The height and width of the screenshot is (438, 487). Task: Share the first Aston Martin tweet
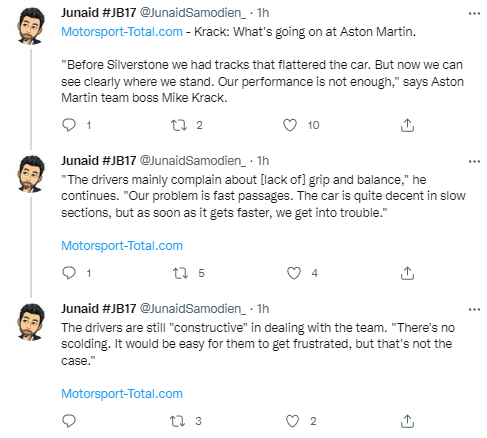pyautogui.click(x=407, y=125)
